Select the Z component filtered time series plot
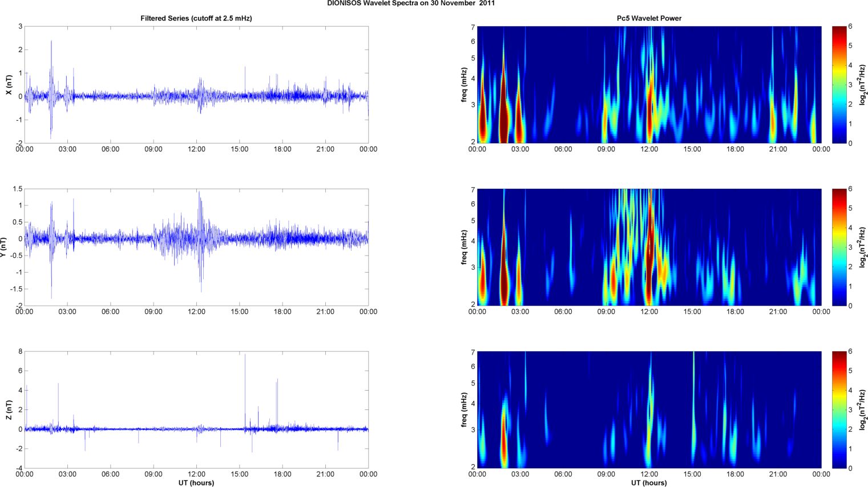 (x=196, y=409)
